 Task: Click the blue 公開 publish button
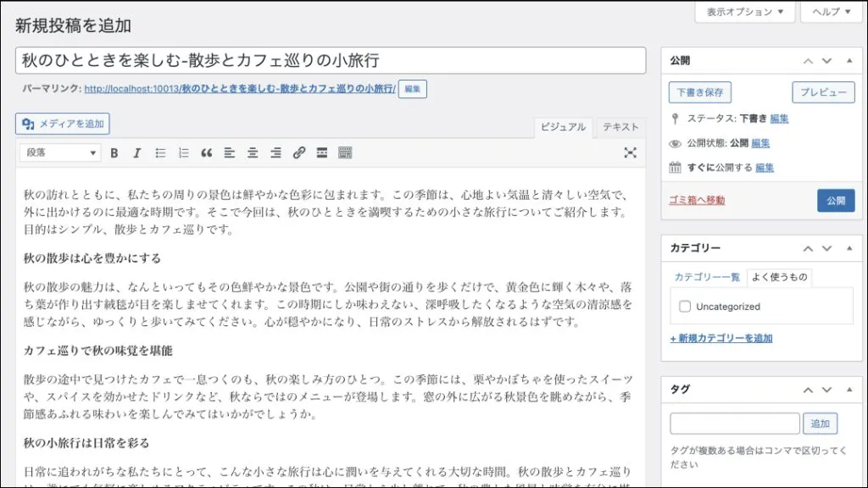coord(836,201)
